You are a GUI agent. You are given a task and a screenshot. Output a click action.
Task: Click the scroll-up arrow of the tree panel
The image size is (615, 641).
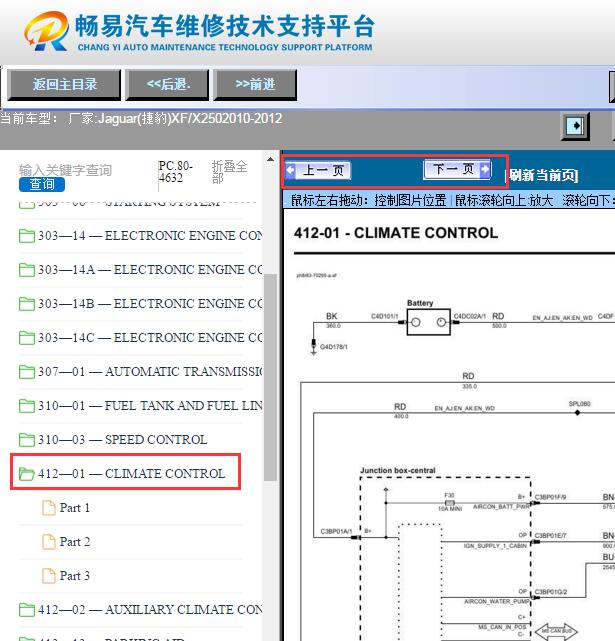pos(270,159)
